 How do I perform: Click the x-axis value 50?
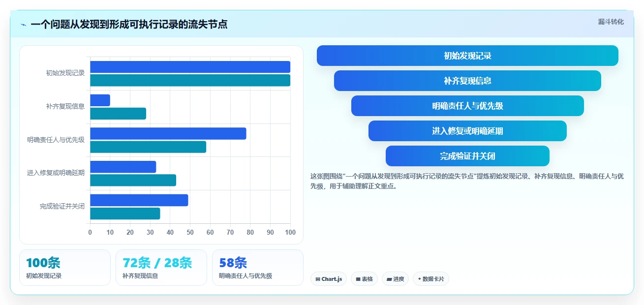(x=190, y=232)
